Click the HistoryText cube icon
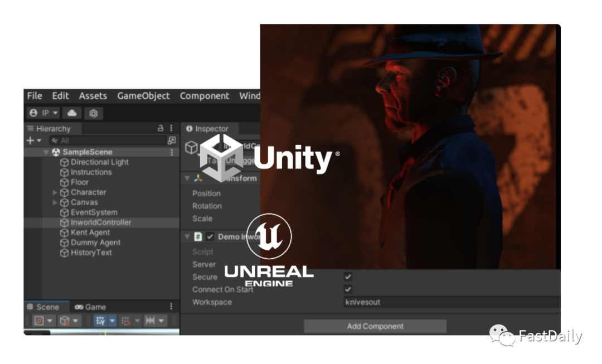602x364 pixels. click(64, 253)
